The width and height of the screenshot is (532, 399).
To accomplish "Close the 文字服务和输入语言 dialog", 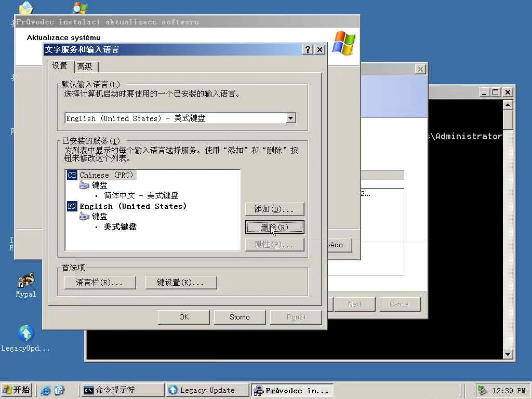I will click(x=320, y=49).
